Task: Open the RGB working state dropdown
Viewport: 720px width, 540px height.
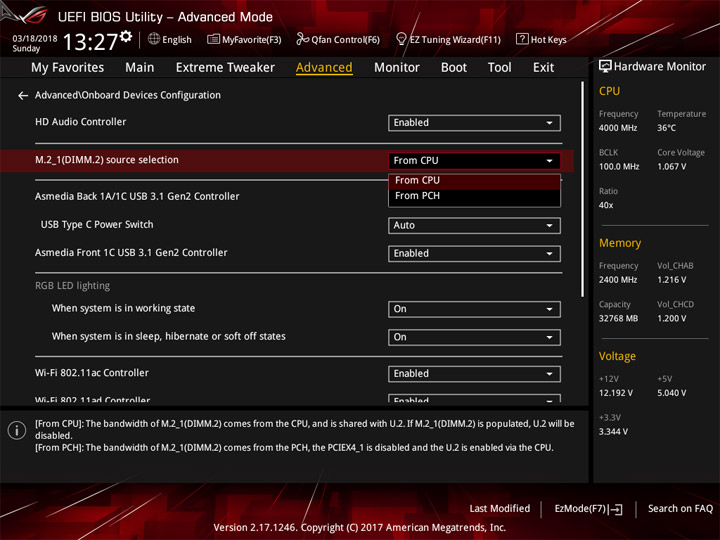Action: (x=474, y=309)
